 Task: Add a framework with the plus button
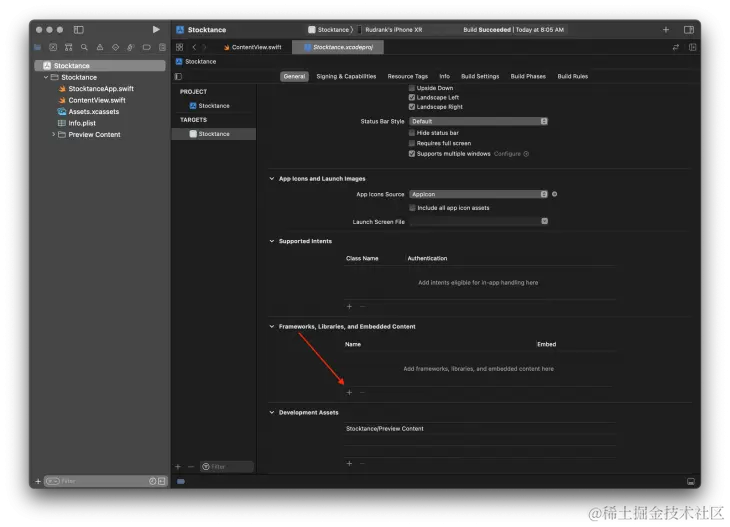[x=349, y=392]
